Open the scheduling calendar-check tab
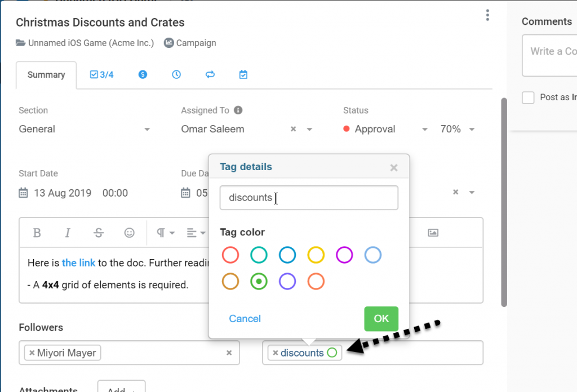 (243, 74)
